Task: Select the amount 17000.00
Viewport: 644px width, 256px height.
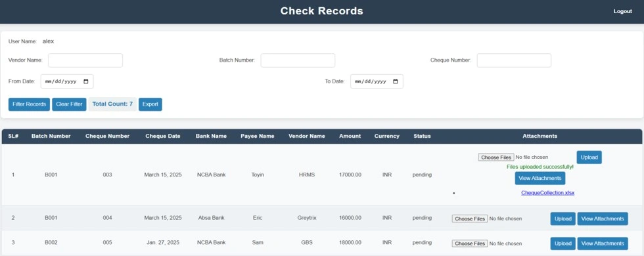Action: click(350, 175)
